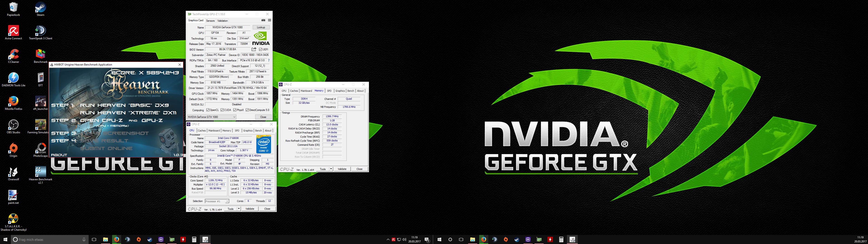868x244 pixels.
Task: Expand Tools dropdown arrow in CPU-Z Memory window
Action: 331,169
